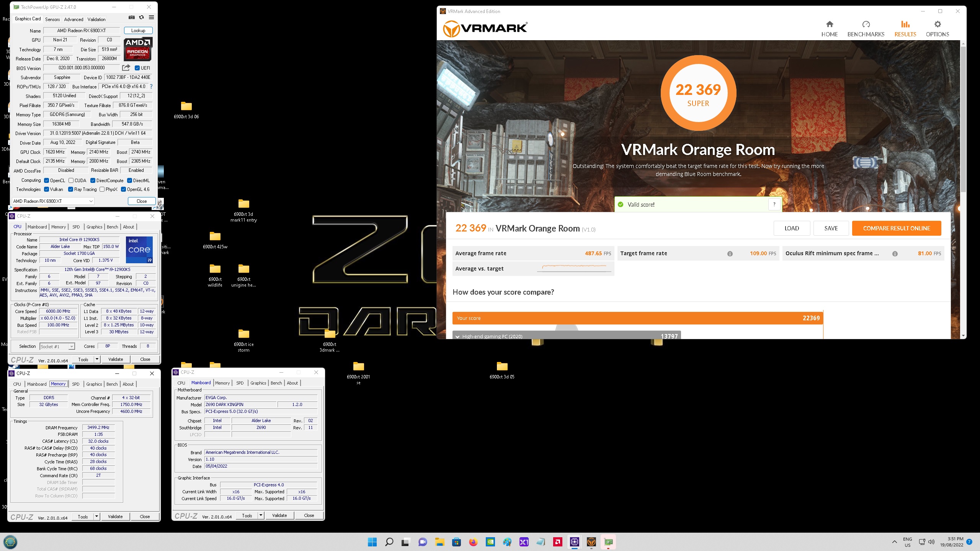The height and width of the screenshot is (551, 980).
Task: Click the VRMark vertical scrollbar thumb
Action: click(963, 119)
